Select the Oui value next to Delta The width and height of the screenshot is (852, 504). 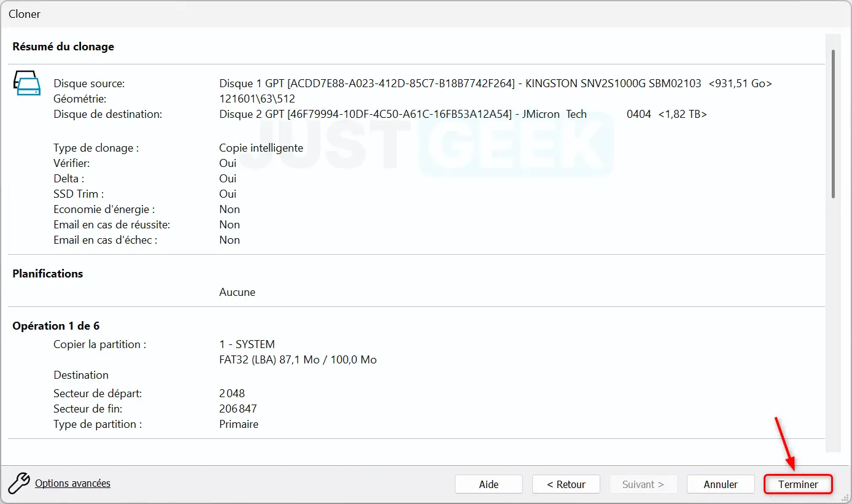228,179
